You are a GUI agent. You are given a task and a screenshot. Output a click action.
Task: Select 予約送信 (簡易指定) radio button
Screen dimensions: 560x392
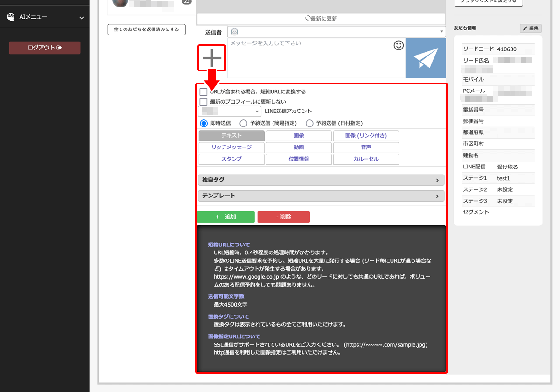[x=243, y=123]
